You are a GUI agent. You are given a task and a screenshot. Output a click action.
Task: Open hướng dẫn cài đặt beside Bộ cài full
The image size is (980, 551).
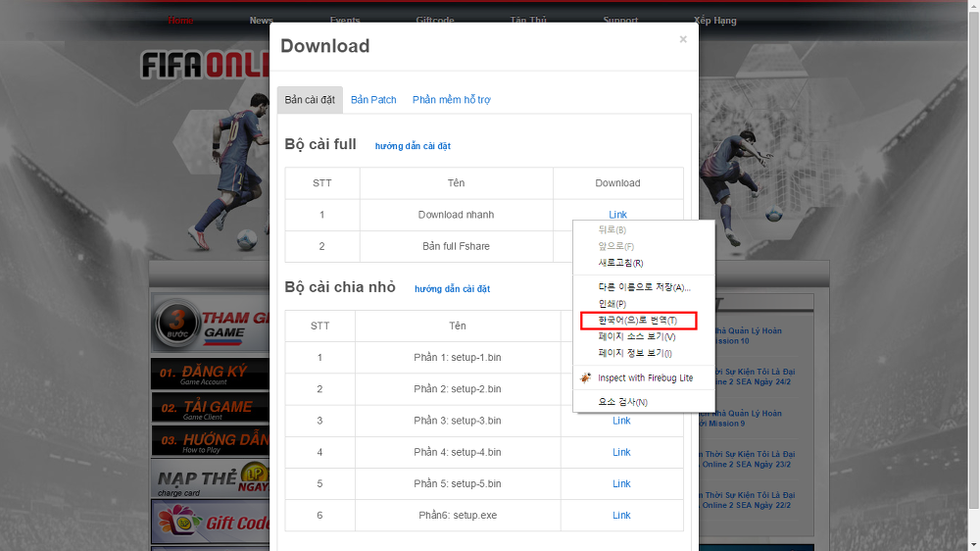[x=413, y=146]
